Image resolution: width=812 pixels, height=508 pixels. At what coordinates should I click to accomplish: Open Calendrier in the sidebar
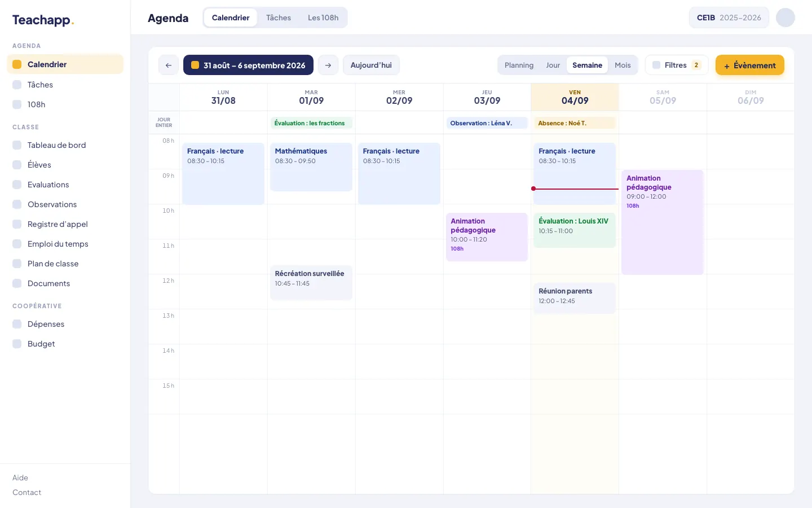point(65,64)
